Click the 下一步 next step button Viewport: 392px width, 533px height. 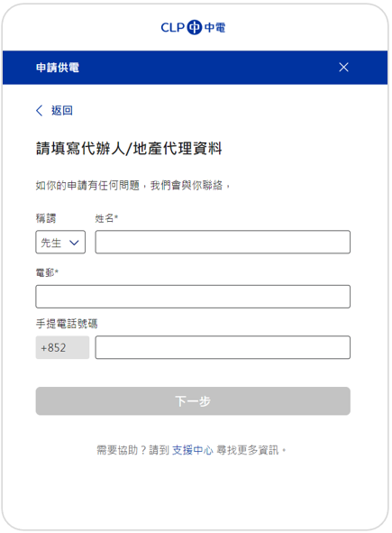[x=193, y=401]
